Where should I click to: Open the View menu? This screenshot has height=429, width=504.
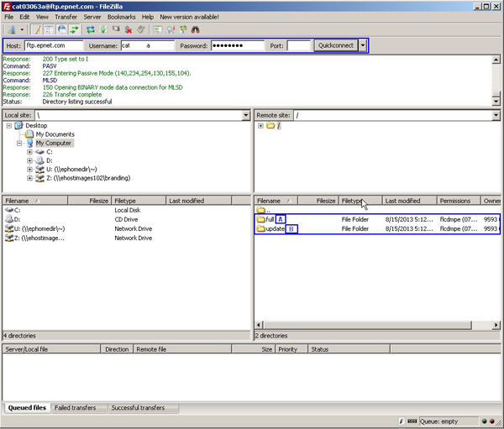(x=42, y=17)
